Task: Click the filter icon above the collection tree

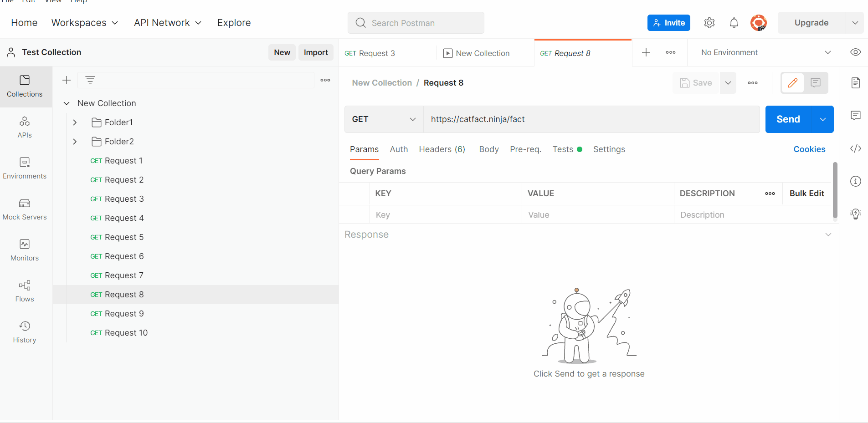Action: (90, 80)
